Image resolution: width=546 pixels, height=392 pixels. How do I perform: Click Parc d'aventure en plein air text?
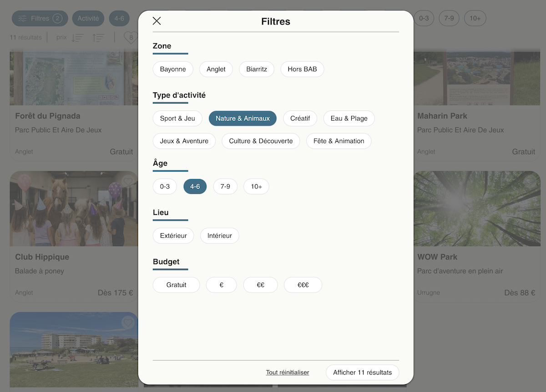coord(460,271)
